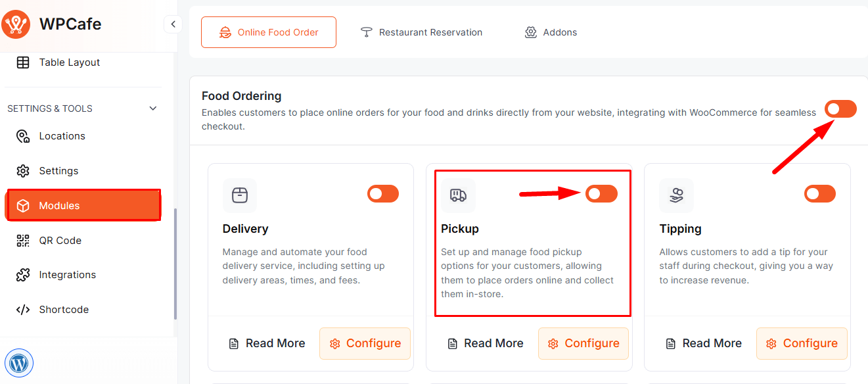Switch to Restaurant Reservation tab
The height and width of the screenshot is (384, 868).
click(421, 32)
